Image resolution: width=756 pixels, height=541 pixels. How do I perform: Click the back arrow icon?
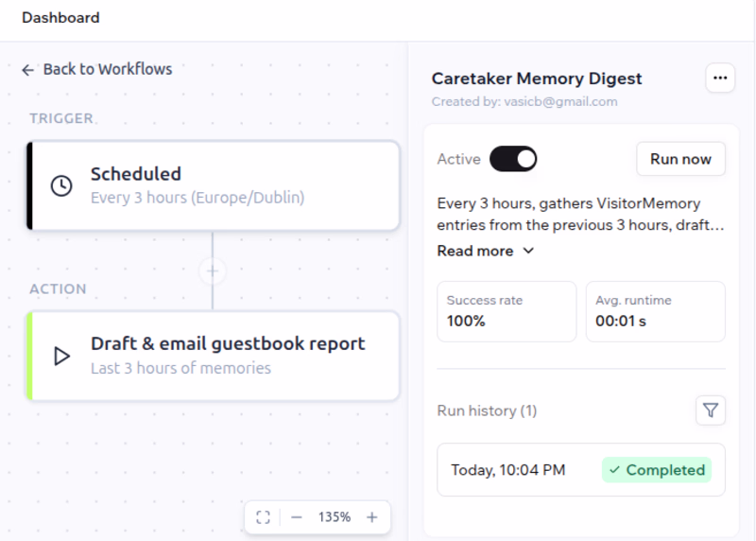tap(28, 70)
